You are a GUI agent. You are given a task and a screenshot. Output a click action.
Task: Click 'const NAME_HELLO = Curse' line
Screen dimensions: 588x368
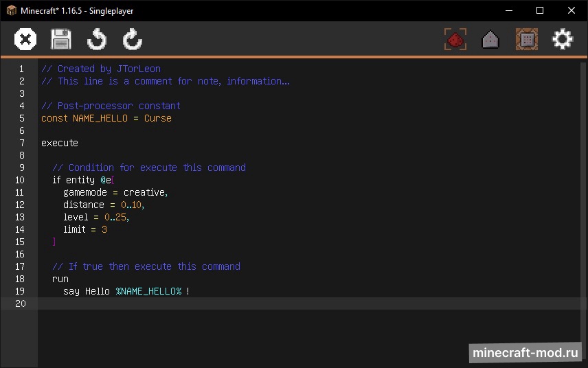(x=106, y=118)
